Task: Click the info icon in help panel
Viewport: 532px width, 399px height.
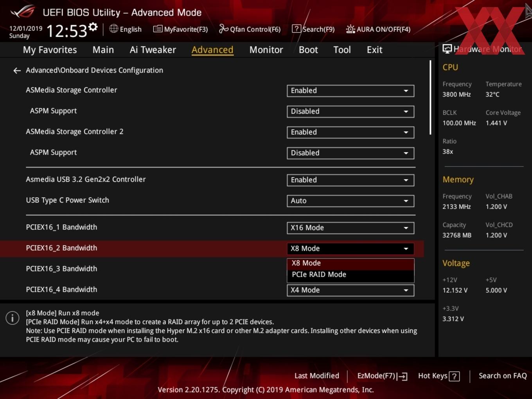Action: 13,318
